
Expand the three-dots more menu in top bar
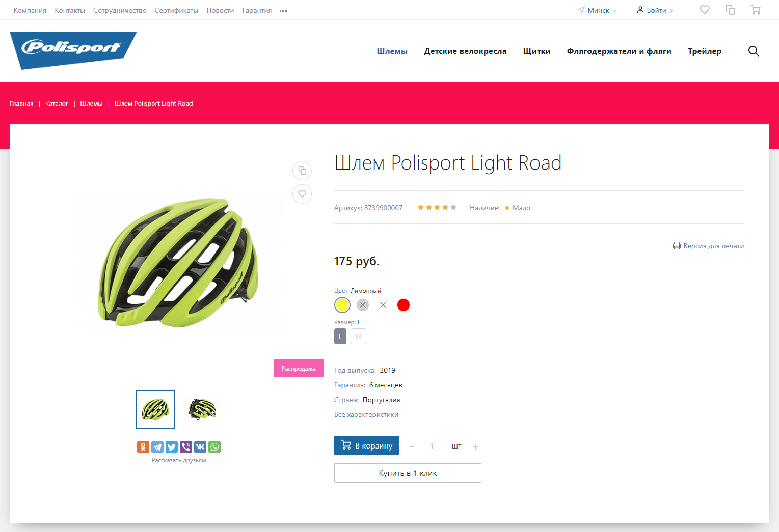click(283, 10)
